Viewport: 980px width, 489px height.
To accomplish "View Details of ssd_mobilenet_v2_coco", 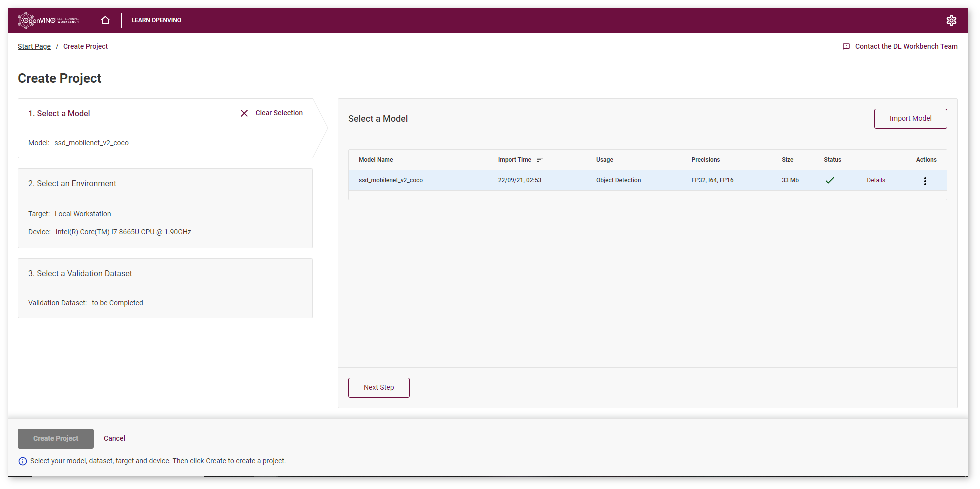I will pyautogui.click(x=876, y=180).
